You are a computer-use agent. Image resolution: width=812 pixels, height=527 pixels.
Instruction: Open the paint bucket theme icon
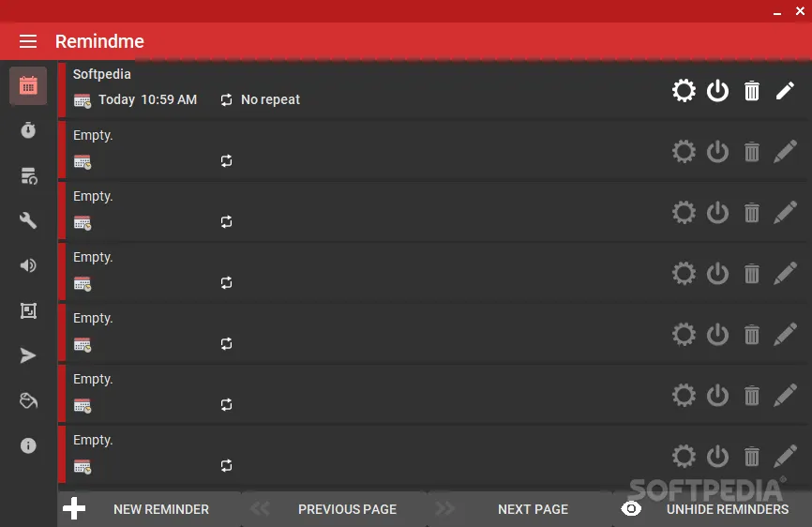pos(28,400)
